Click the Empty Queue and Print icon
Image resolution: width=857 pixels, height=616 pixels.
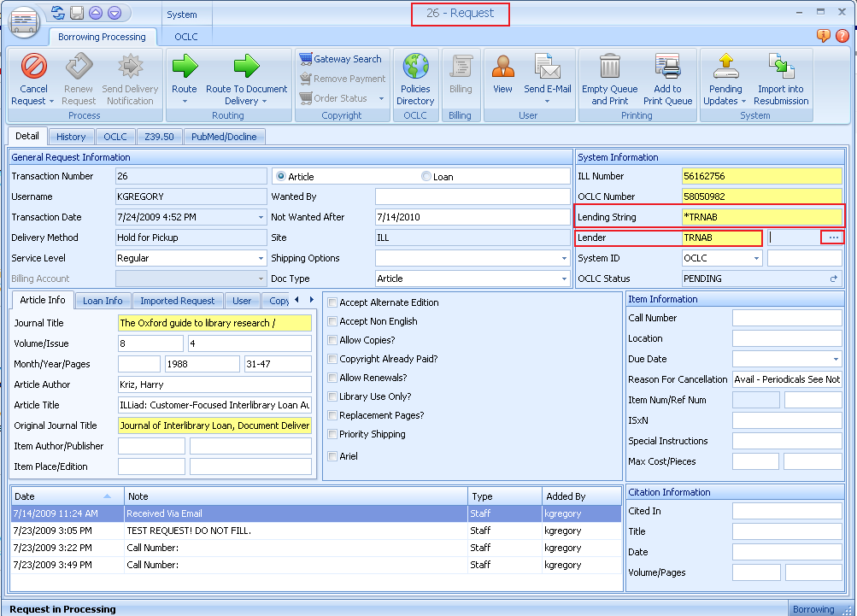pos(609,77)
